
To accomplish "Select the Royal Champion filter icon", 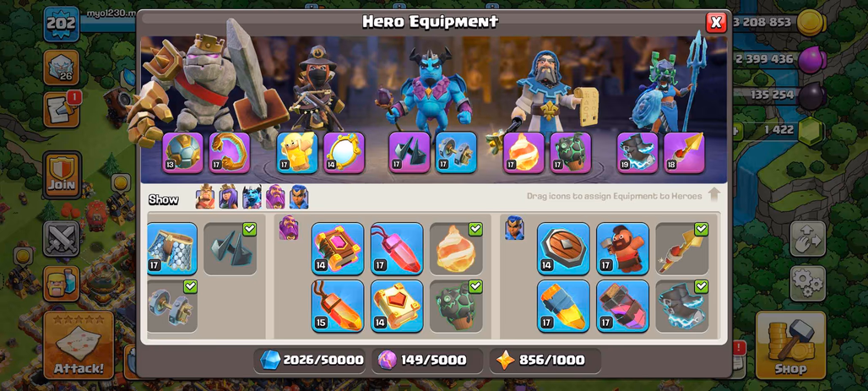I will [299, 197].
